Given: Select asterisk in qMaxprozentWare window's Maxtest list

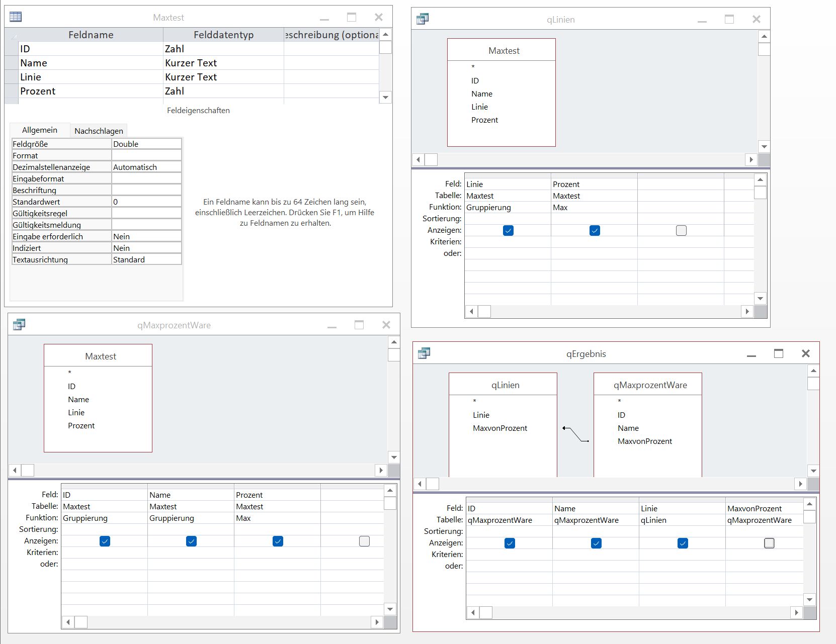Looking at the screenshot, I should coord(69,373).
